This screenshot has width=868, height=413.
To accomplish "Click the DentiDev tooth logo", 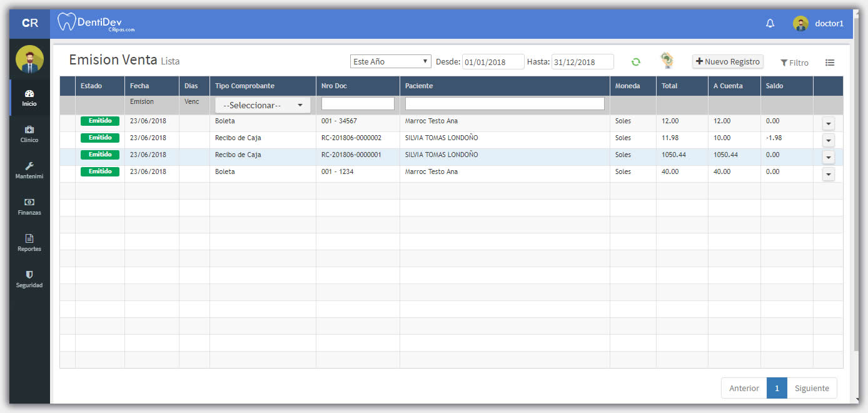I will (66, 22).
